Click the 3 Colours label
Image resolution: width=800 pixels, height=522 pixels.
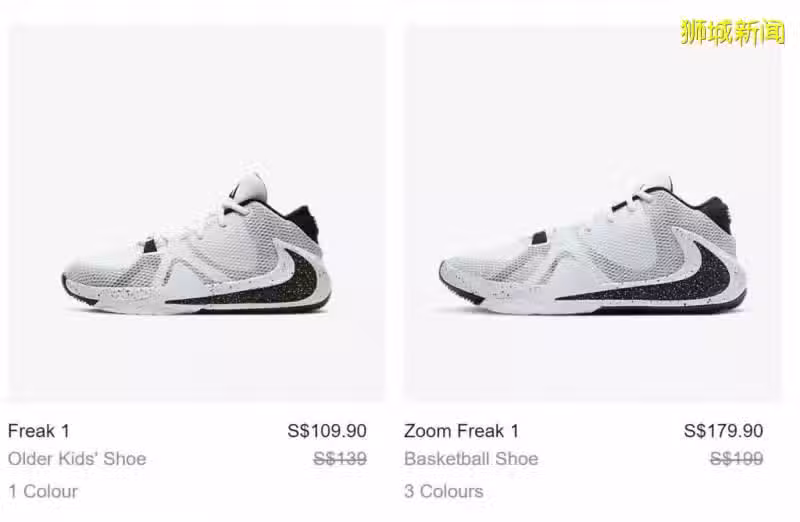click(443, 491)
